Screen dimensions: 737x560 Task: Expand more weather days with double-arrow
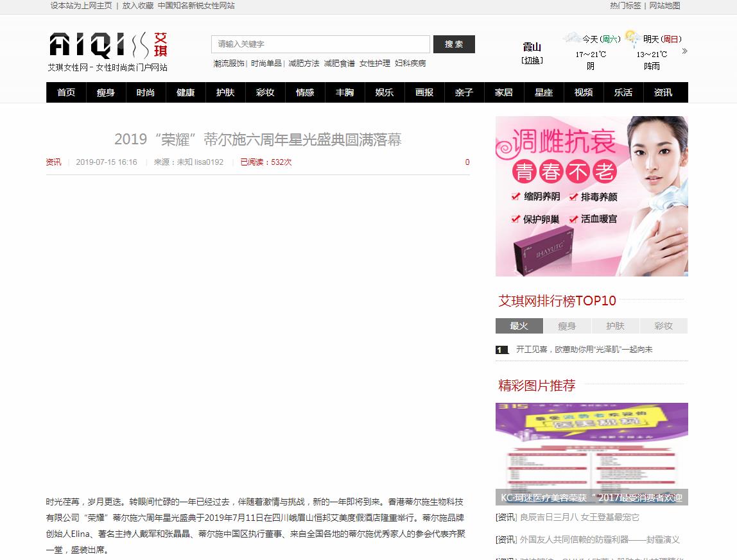coord(684,51)
